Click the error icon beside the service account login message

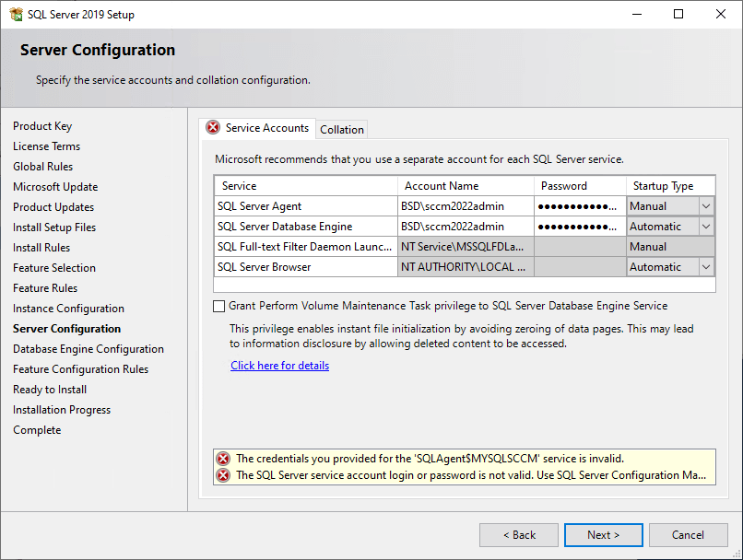tap(223, 475)
